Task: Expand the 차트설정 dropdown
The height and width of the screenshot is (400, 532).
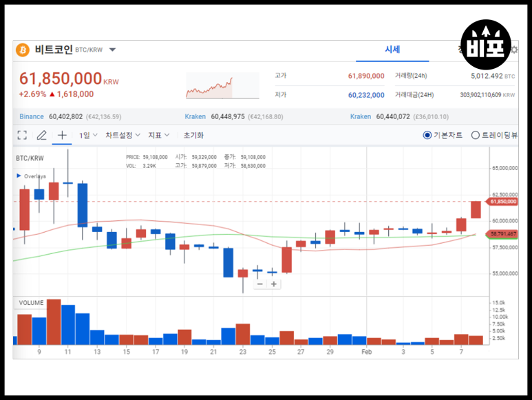Action: tap(123, 136)
